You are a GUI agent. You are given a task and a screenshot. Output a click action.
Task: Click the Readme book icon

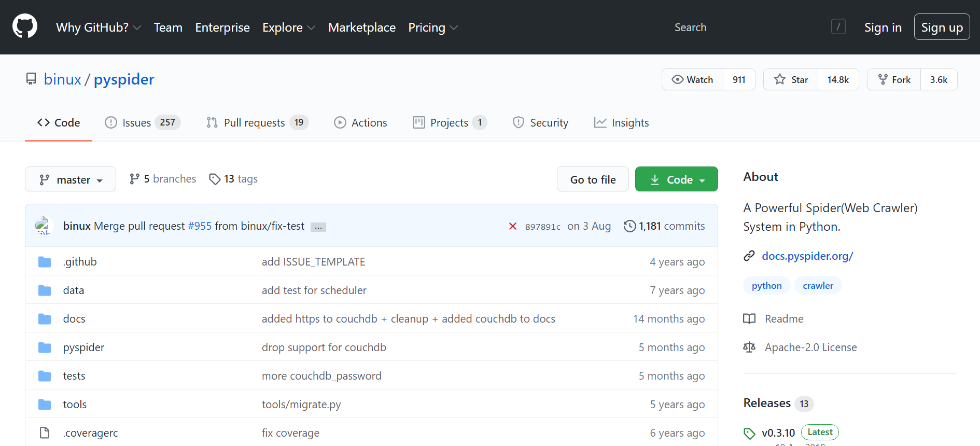[x=749, y=318]
